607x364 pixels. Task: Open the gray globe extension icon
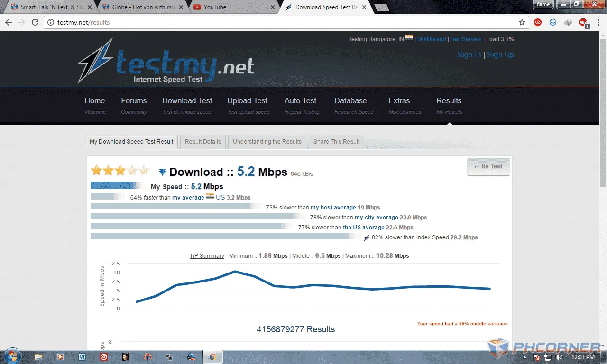[568, 22]
